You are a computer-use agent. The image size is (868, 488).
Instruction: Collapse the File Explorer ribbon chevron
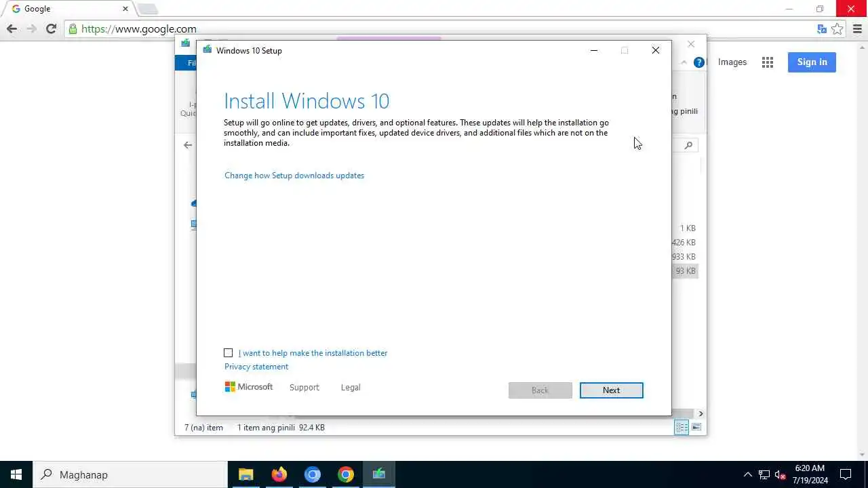[684, 62]
